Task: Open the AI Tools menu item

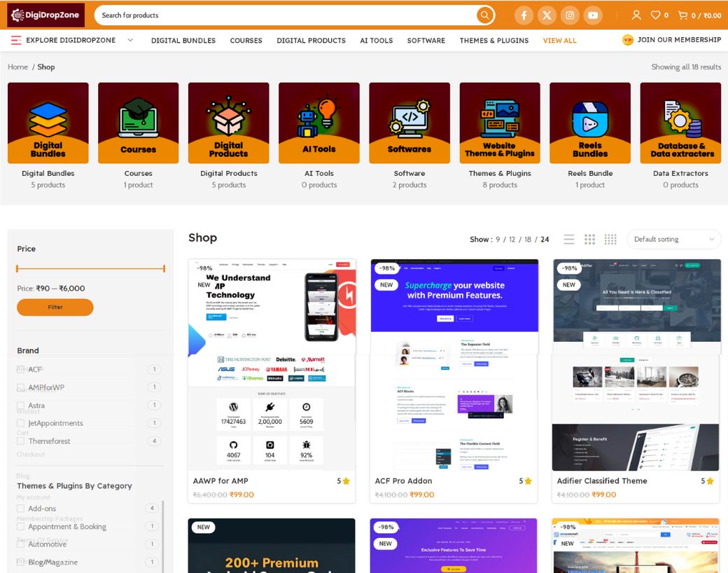Action: 377,41
